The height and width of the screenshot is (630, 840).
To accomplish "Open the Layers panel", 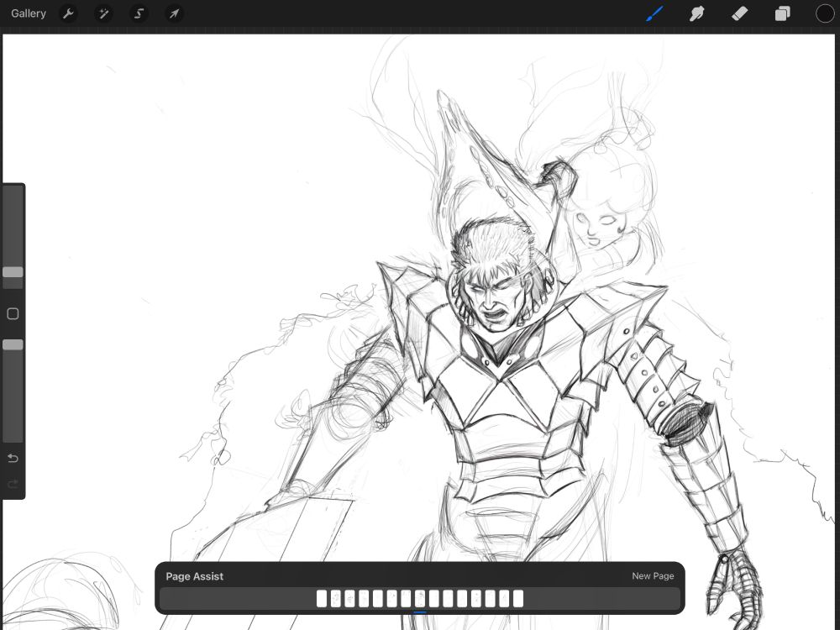I will pyautogui.click(x=782, y=13).
